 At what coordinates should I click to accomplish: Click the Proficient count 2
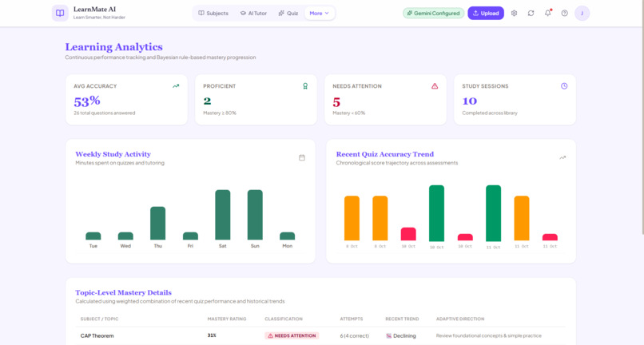(x=207, y=101)
